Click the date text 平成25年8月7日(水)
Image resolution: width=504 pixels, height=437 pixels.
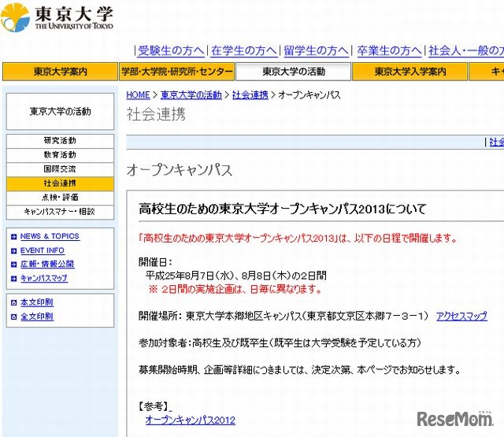point(189,276)
